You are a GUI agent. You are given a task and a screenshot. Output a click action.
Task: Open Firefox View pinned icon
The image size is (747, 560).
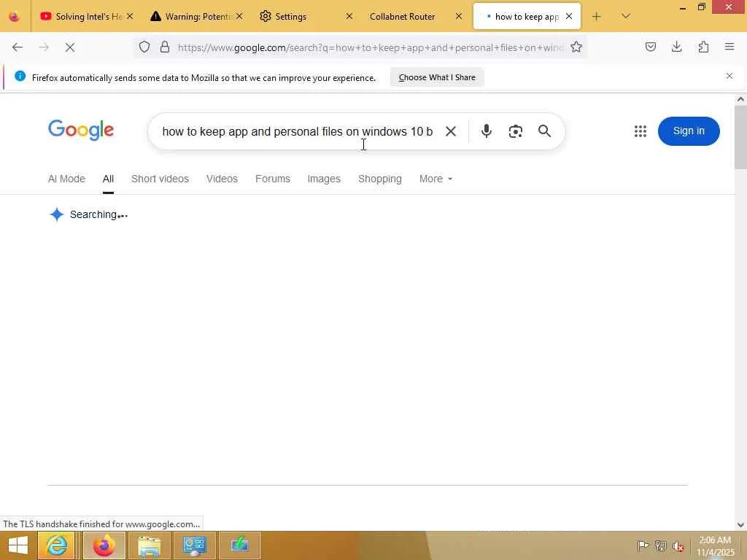tap(15, 17)
